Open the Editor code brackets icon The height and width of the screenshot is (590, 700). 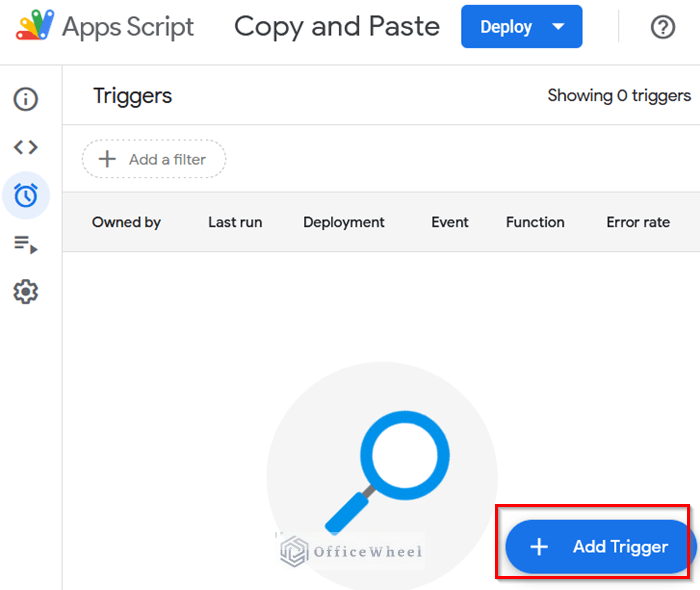pos(26,147)
